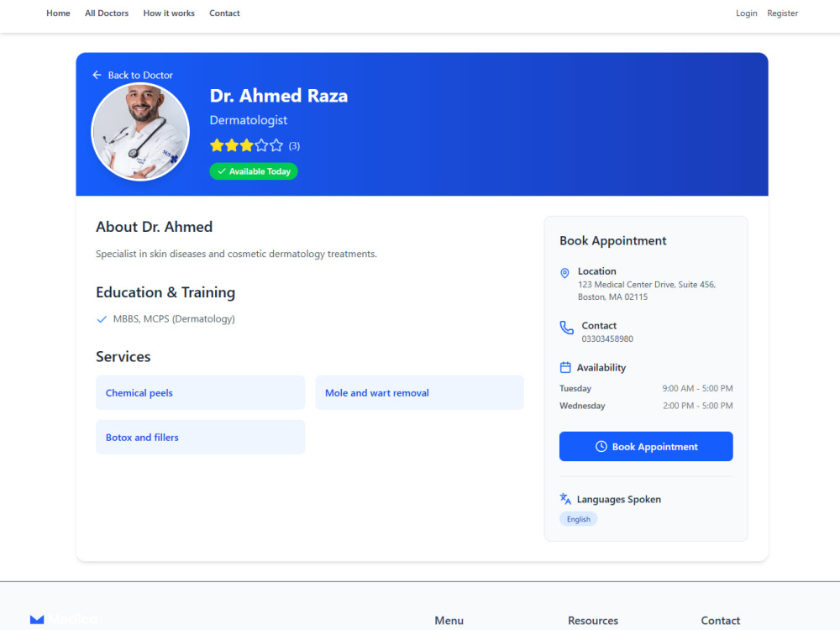The height and width of the screenshot is (630, 840).
Task: Click the footer Menu heading
Action: 449,621
